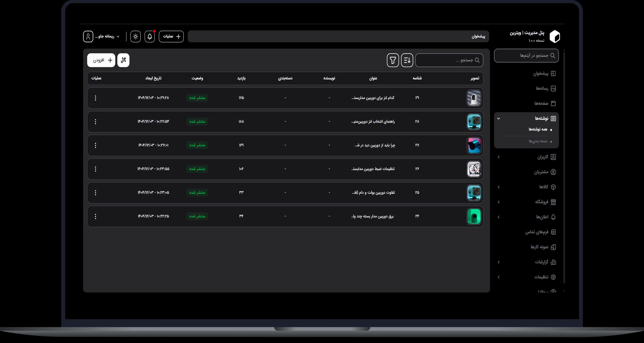Click the افزودن add button
This screenshot has width=644, height=343.
click(x=101, y=60)
